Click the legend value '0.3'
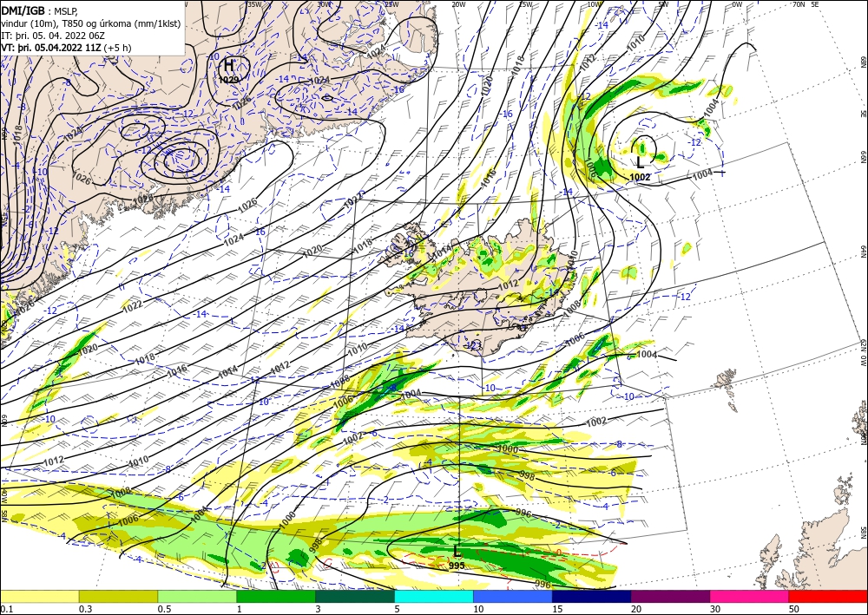The height and width of the screenshot is (615, 868). coord(85,609)
